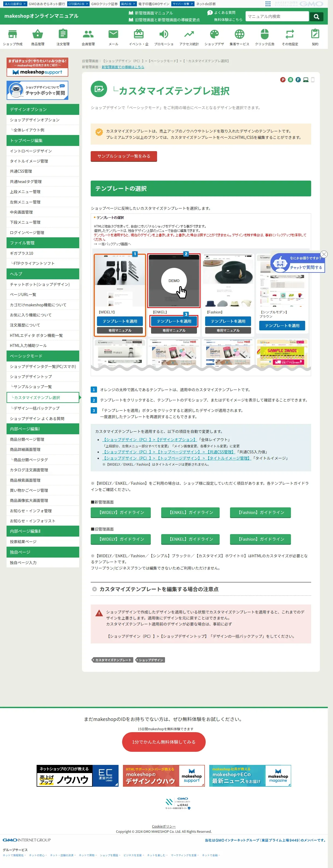Click the search magnifier button

[316, 17]
